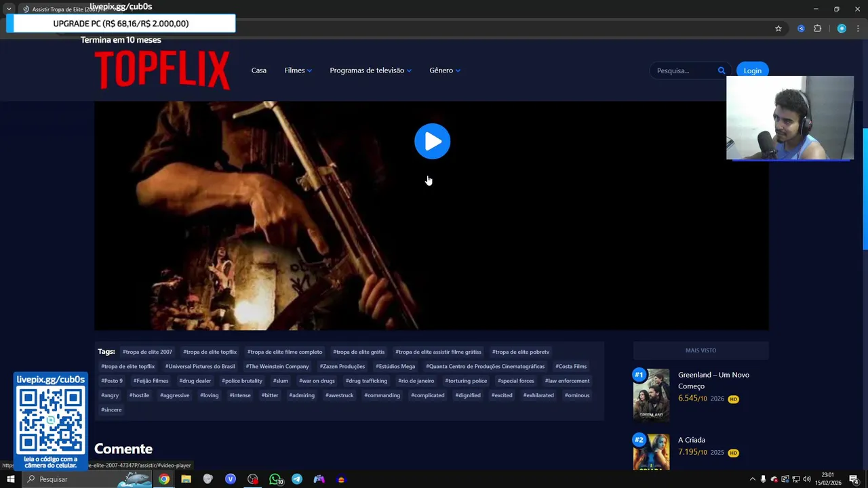Viewport: 868px width, 488px height.
Task: Open tag #Estúdios Mega
Action: click(x=395, y=367)
